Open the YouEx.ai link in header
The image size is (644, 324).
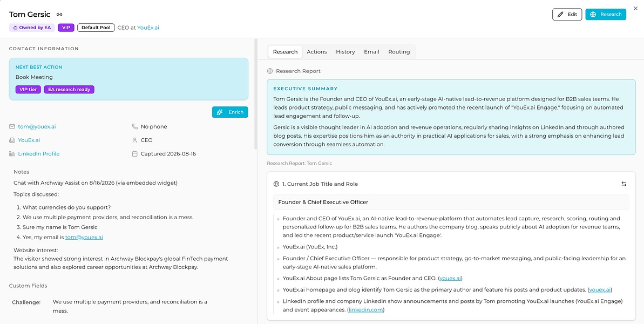148,28
